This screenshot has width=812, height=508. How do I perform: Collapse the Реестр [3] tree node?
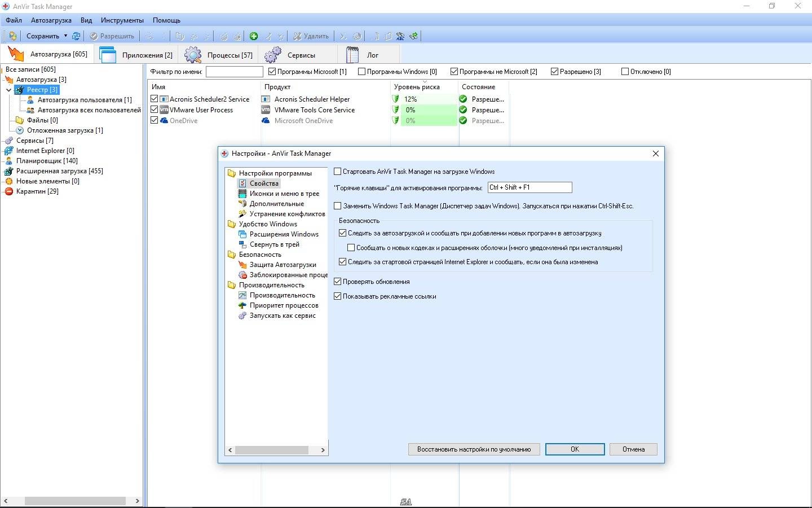tap(8, 90)
